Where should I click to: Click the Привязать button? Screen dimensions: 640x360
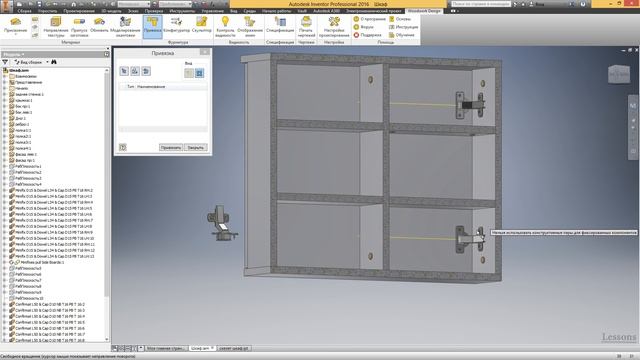pyautogui.click(x=171, y=147)
